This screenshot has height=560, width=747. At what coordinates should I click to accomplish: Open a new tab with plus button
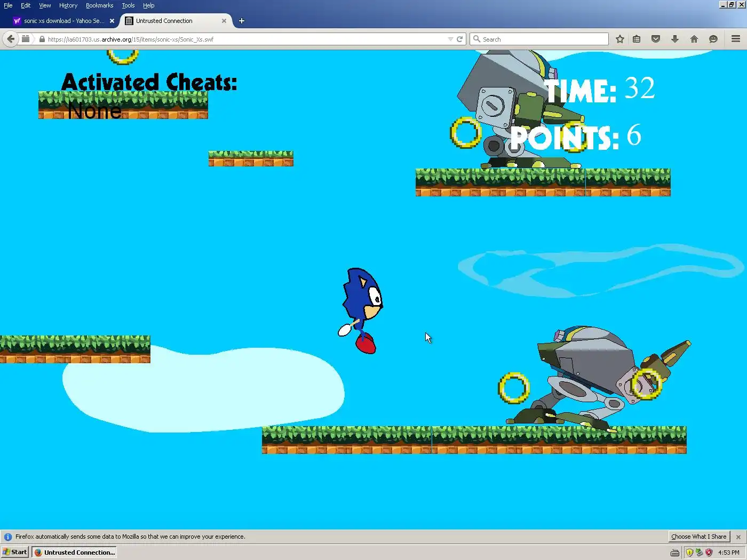[x=242, y=21]
